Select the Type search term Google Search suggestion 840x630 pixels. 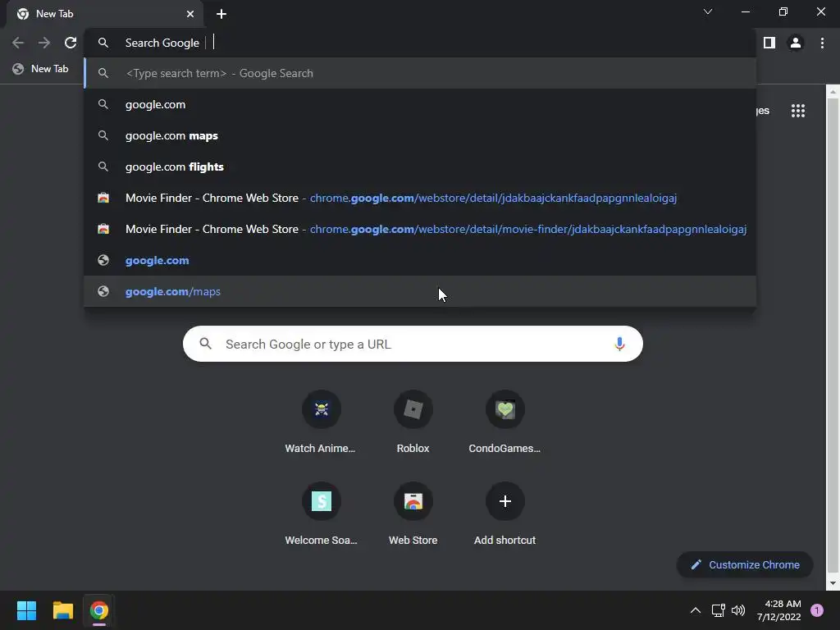pos(420,73)
